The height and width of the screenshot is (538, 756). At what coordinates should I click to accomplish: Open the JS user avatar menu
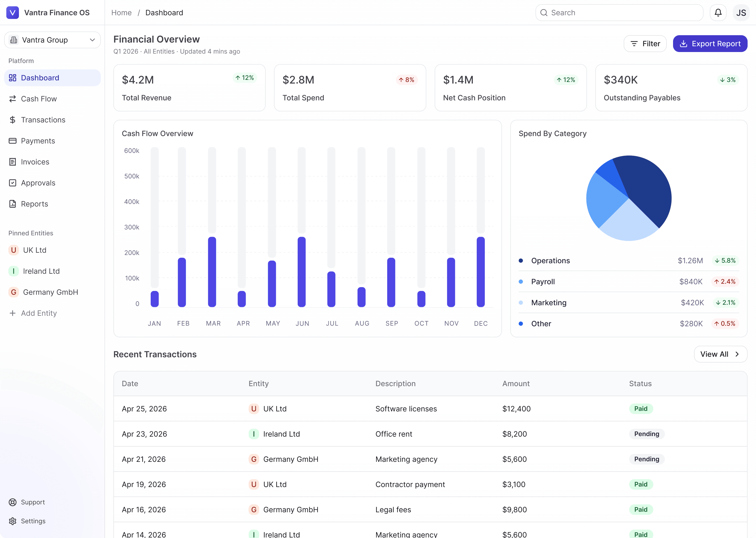tap(741, 13)
